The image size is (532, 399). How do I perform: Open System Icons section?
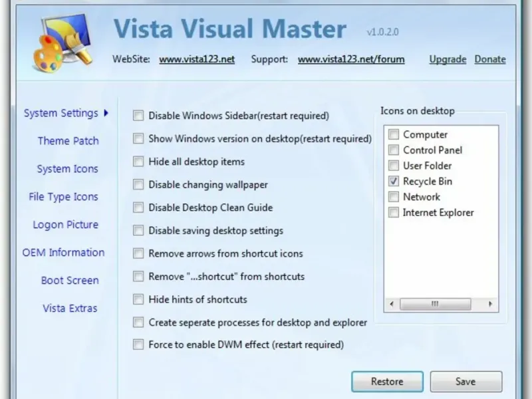tap(68, 169)
